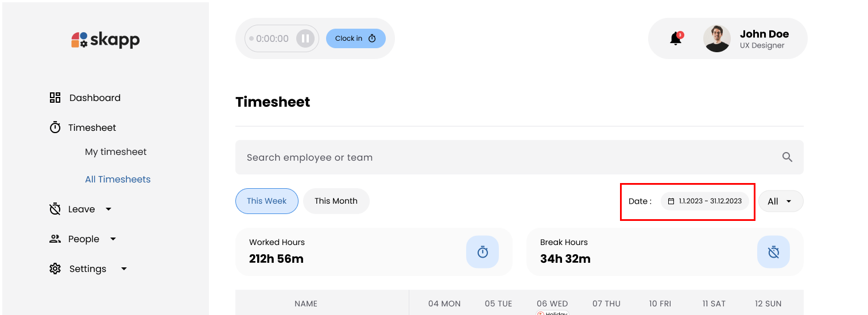The image size is (868, 315).
Task: Click the 34h 32m break hours value
Action: coord(565,259)
